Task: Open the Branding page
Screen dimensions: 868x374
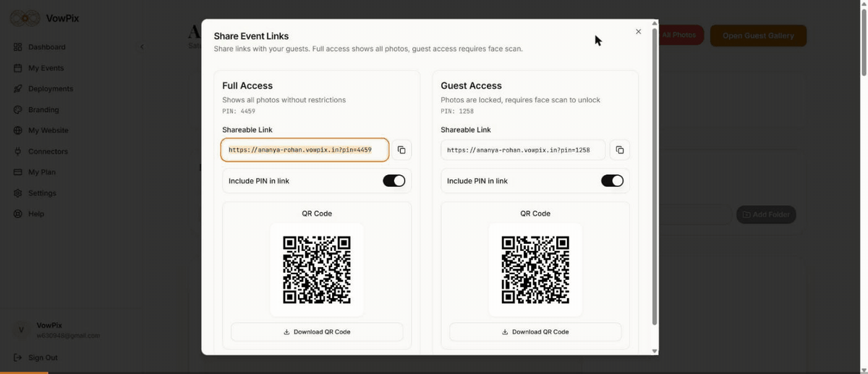Action: [x=43, y=110]
